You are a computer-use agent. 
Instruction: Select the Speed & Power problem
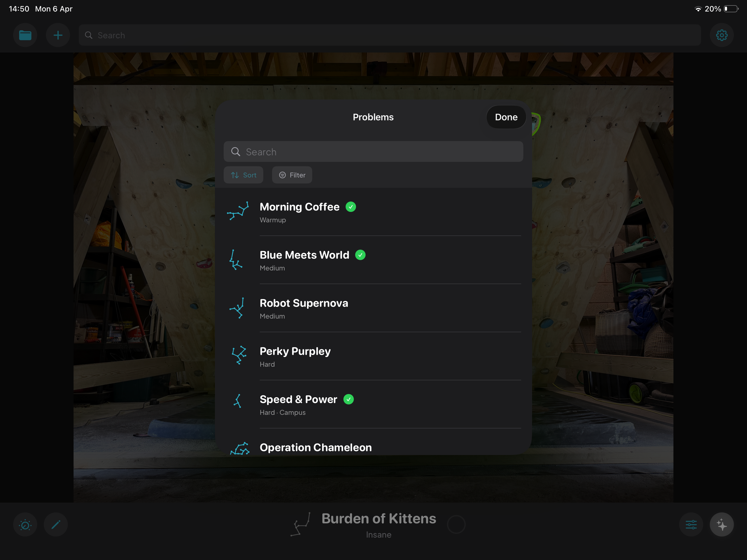click(373, 404)
